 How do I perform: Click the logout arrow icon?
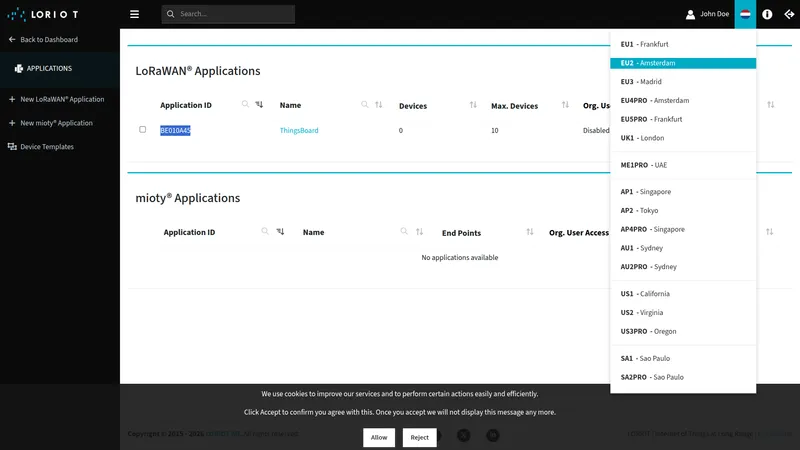(x=789, y=14)
